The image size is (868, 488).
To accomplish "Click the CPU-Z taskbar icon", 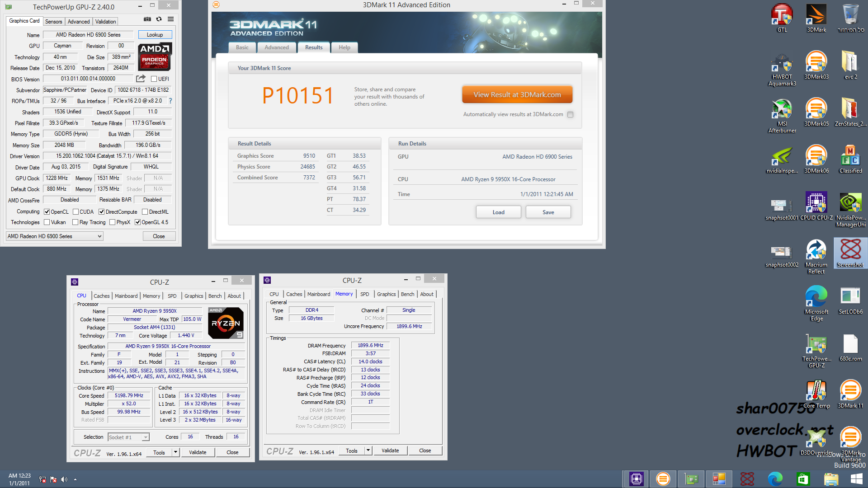I will (636, 479).
